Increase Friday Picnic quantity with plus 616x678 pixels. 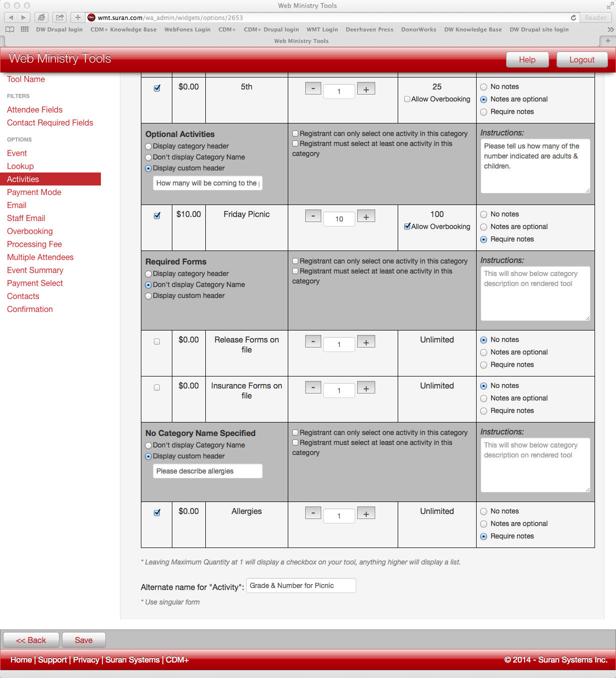pyautogui.click(x=366, y=216)
